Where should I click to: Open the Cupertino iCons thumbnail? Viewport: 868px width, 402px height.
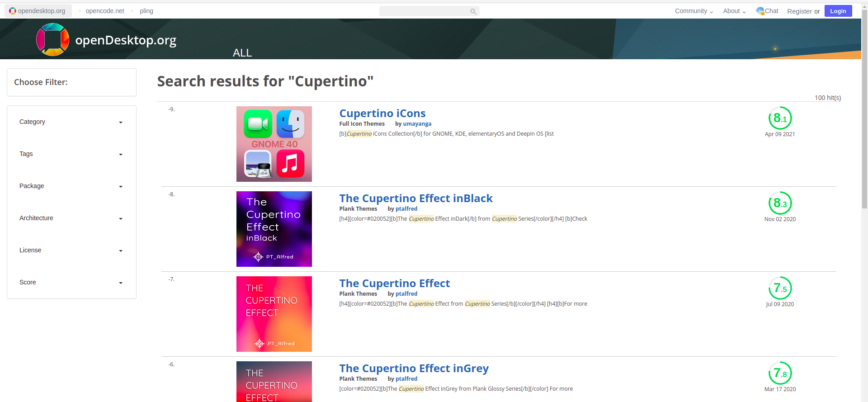pyautogui.click(x=274, y=144)
